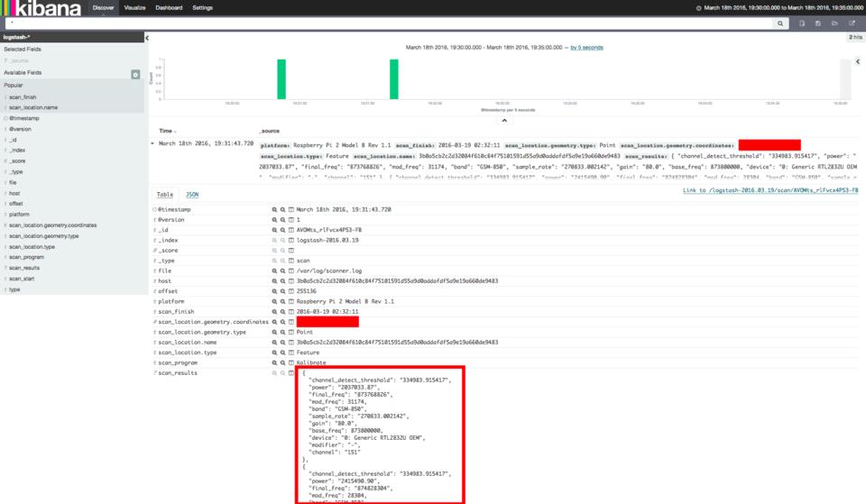
Task: Click the Load Saved Search icon
Action: click(x=834, y=23)
